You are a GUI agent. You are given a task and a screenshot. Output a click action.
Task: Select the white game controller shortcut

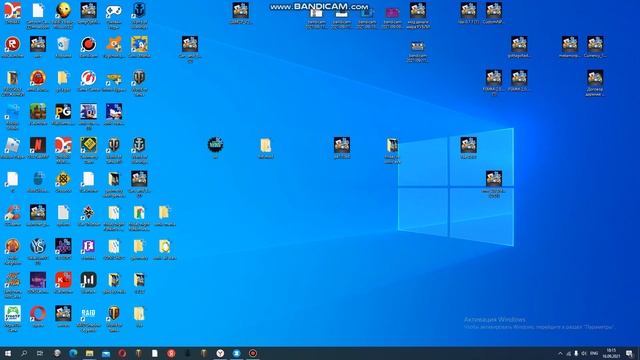click(x=114, y=11)
